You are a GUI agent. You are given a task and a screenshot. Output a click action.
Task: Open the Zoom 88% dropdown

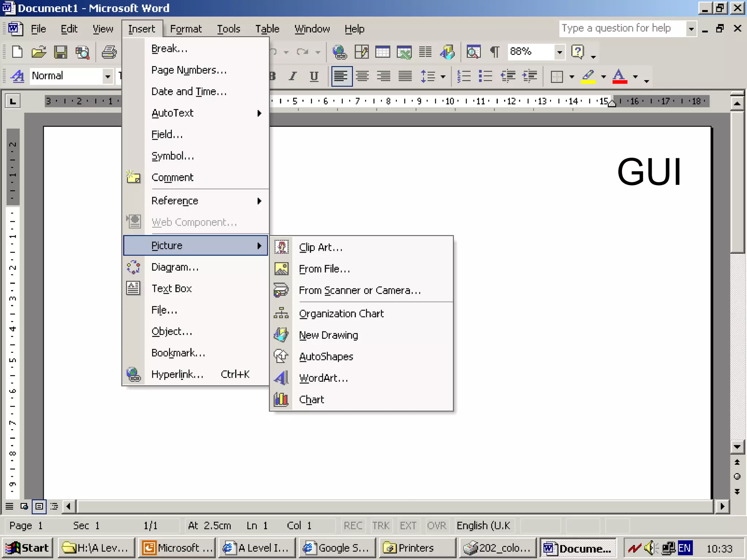(560, 52)
